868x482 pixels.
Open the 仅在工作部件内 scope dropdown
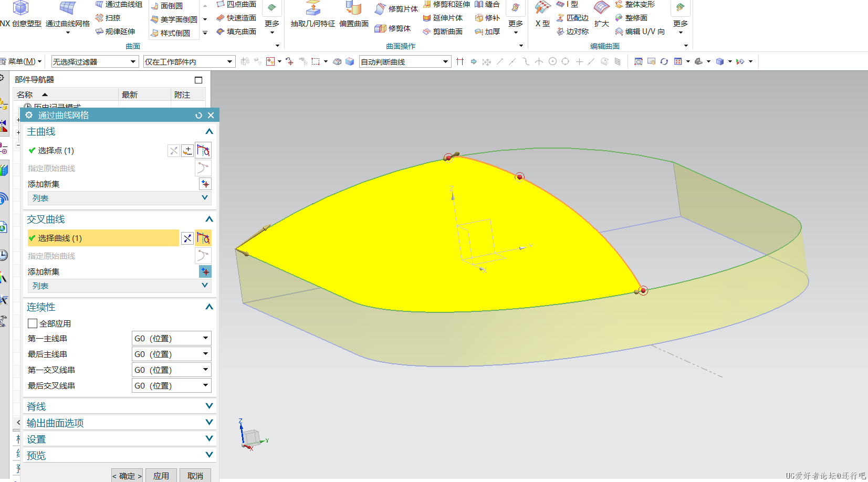pos(189,62)
